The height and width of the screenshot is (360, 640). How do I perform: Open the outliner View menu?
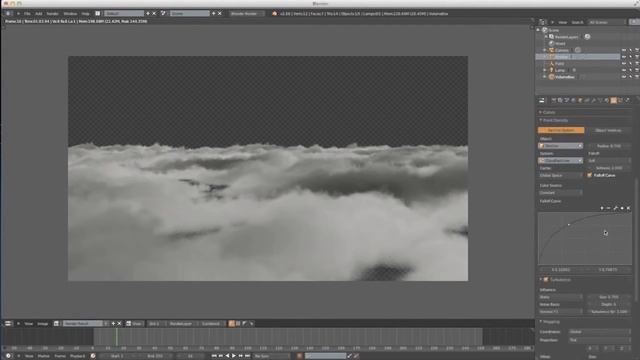pos(563,22)
